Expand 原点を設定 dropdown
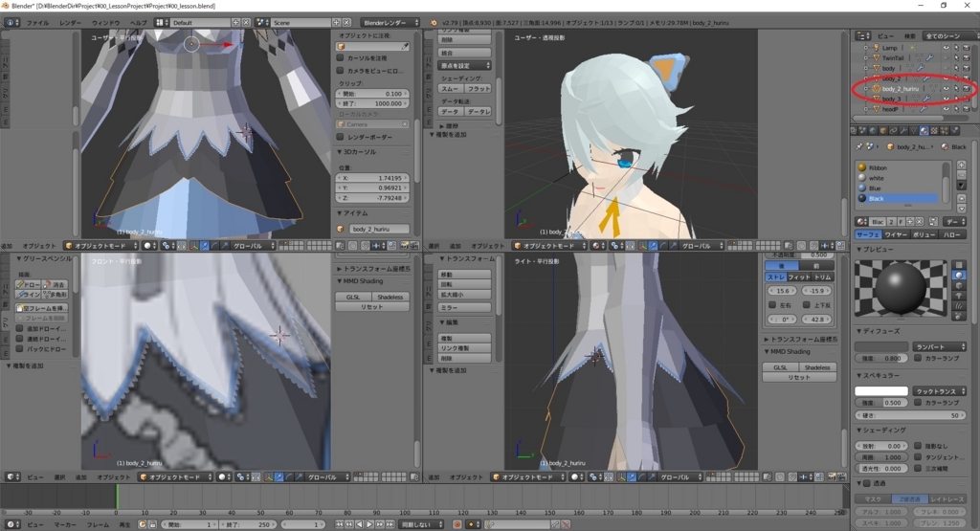The image size is (980, 531). click(464, 66)
